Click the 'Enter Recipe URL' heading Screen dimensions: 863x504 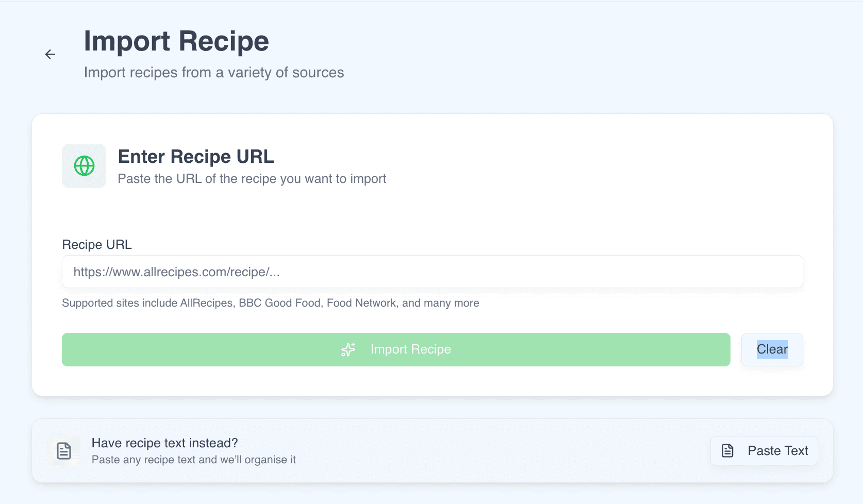pos(196,157)
